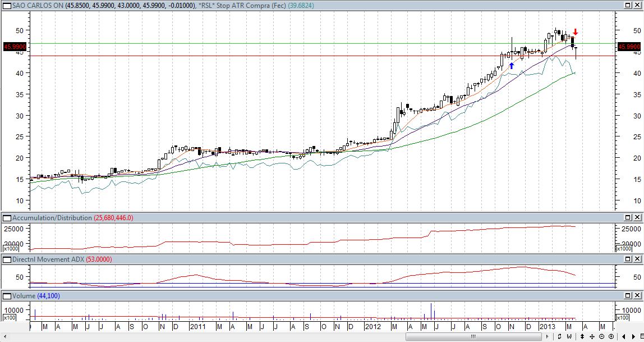
Task: Click the red sell arrow on price chart
Action: (x=575, y=32)
